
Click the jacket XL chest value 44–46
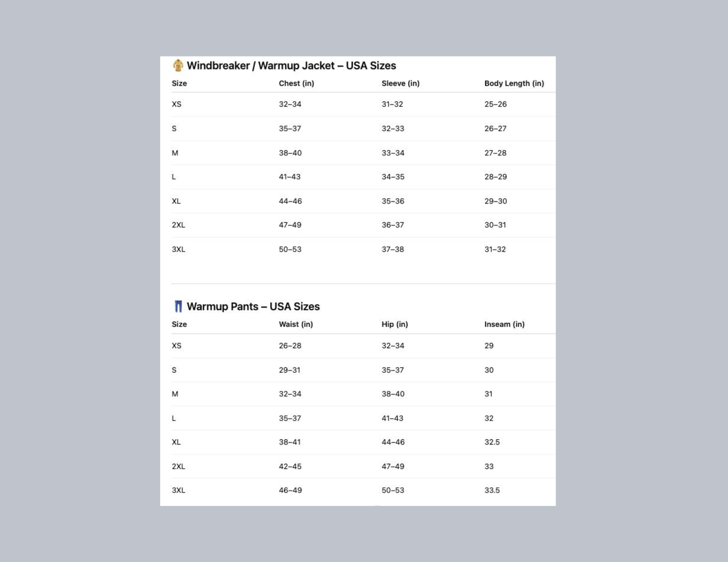290,201
